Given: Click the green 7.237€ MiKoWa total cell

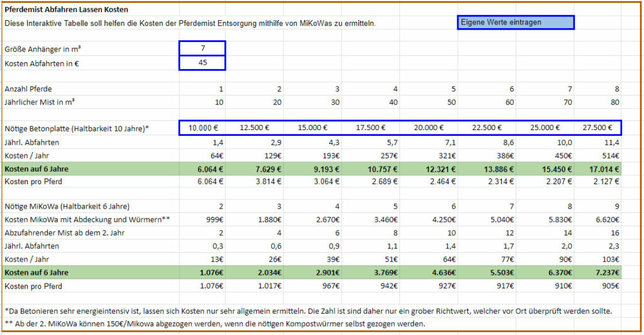Looking at the screenshot, I should click(x=602, y=273).
